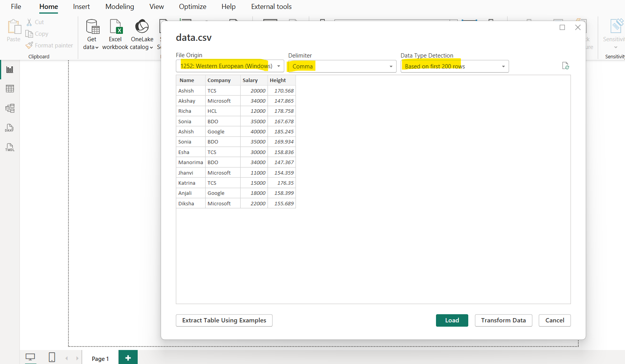Open the Model view

9,108
